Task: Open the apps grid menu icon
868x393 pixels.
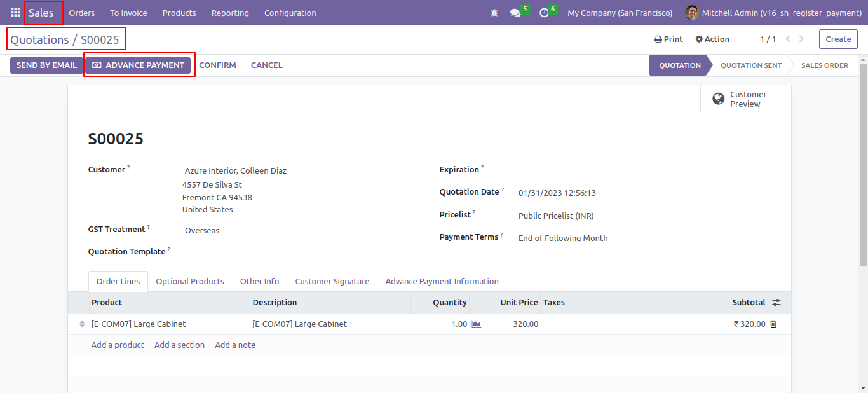Action: coord(15,13)
